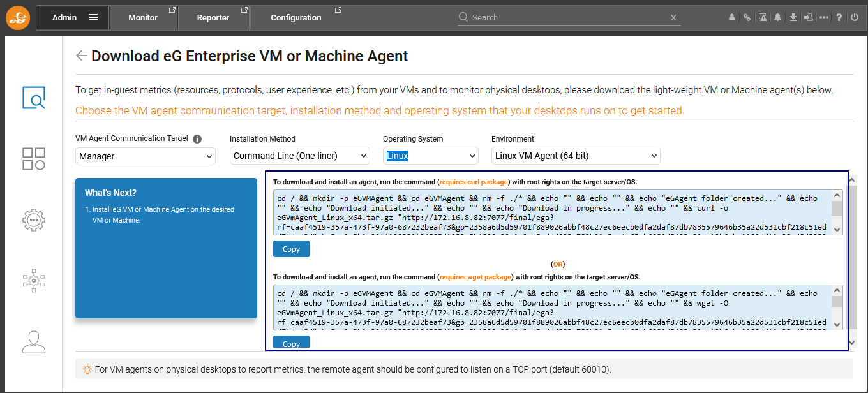The height and width of the screenshot is (393, 868).
Task: Open the gear with dots sidebar icon
Action: point(34,219)
